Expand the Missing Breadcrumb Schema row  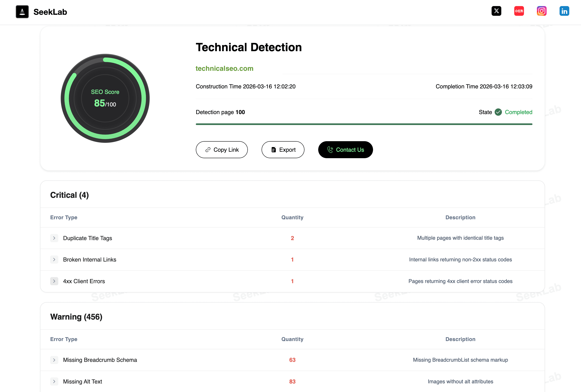coord(54,360)
